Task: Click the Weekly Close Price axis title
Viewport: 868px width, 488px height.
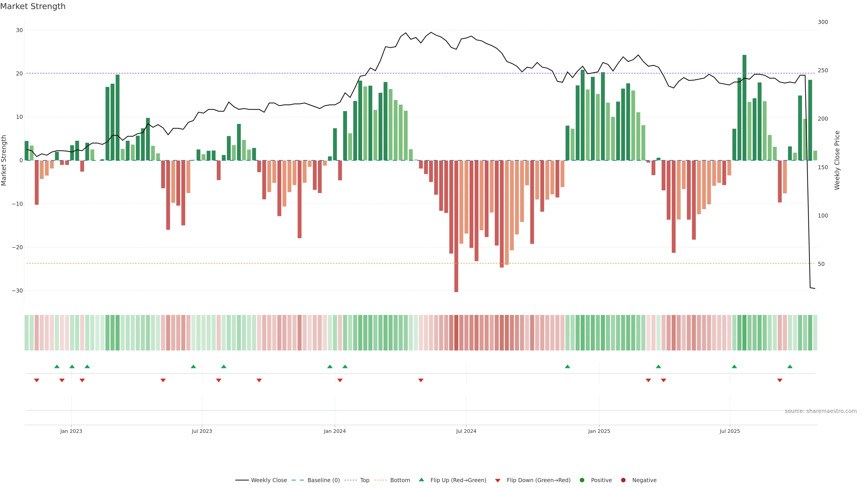Action: point(837,160)
